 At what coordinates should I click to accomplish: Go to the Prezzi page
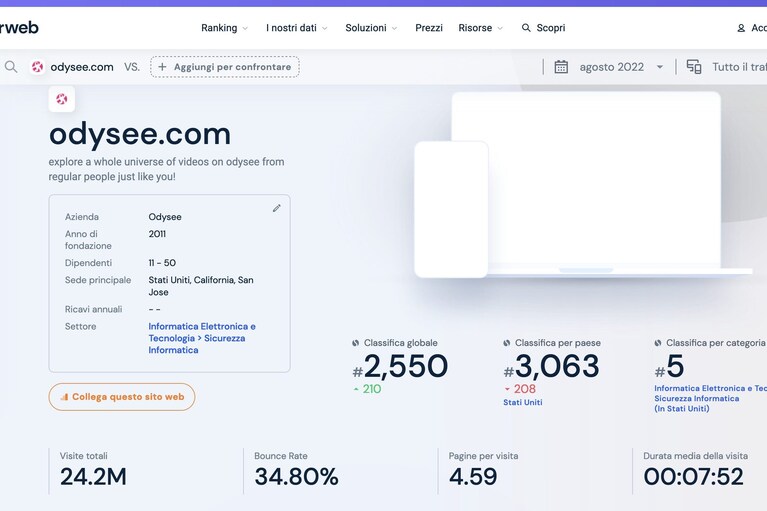click(x=429, y=28)
